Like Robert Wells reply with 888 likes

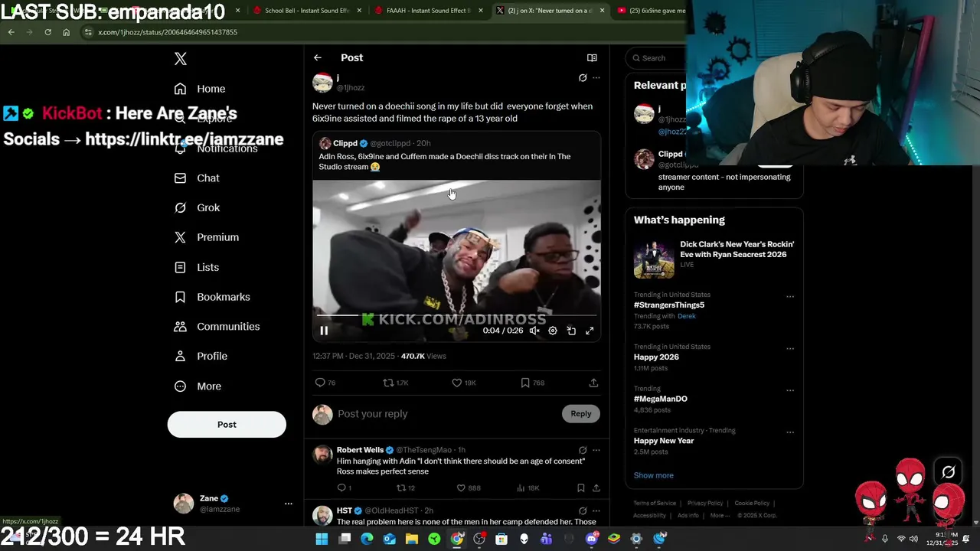pos(461,487)
